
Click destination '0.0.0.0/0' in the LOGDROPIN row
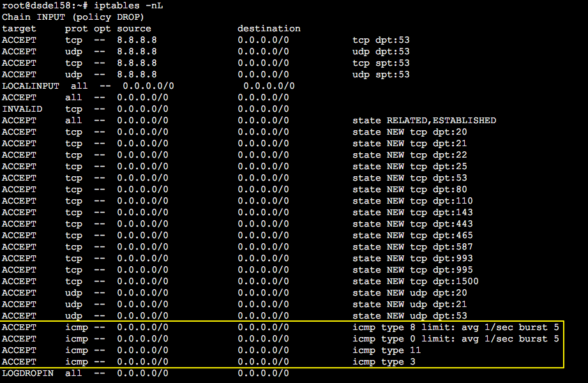click(x=263, y=373)
